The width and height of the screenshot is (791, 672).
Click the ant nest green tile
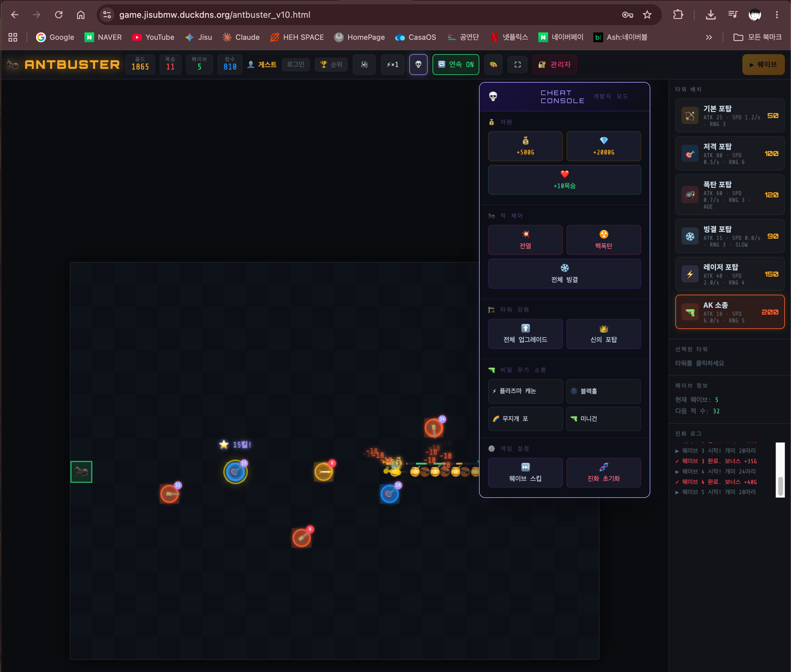[81, 472]
